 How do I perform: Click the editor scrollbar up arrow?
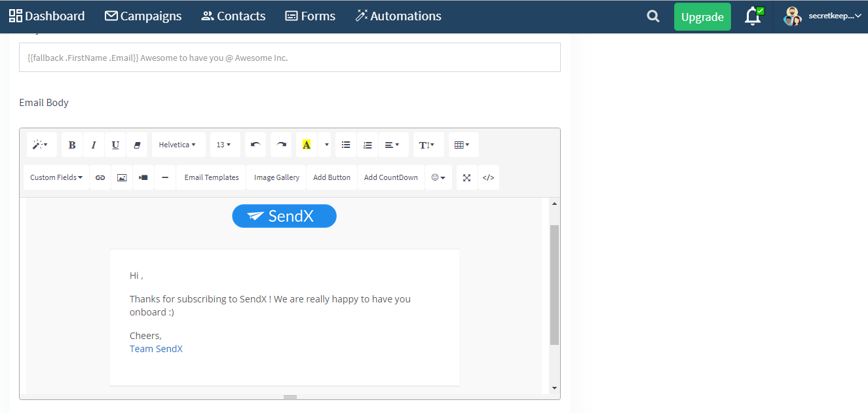click(x=554, y=204)
